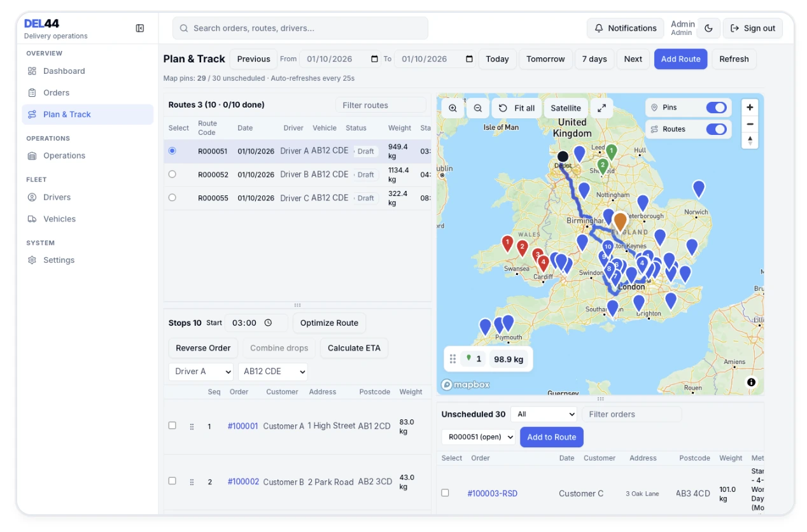Viewport: 807px width, 532px height.
Task: Open order link #100003-RSD
Action: (493, 493)
